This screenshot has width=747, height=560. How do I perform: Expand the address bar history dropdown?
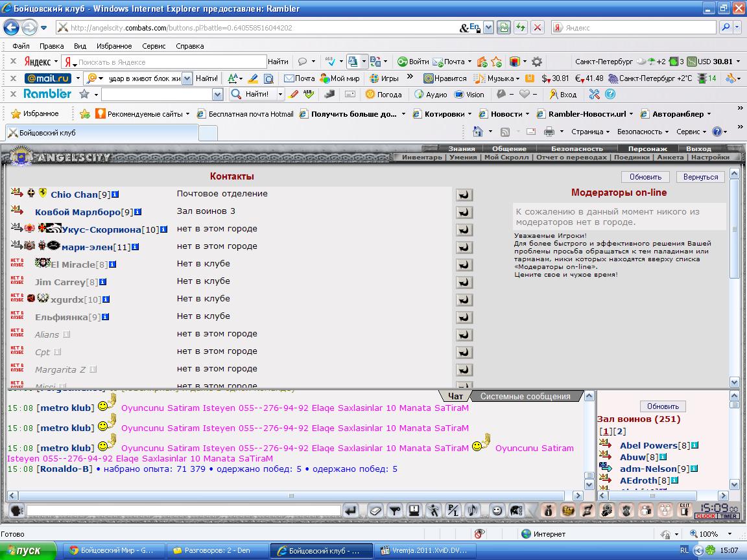(x=488, y=28)
